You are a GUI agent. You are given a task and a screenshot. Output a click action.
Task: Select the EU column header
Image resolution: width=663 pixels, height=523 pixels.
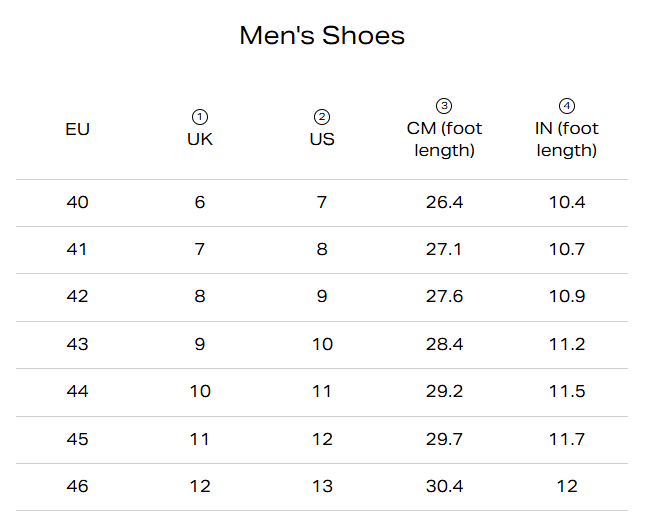point(77,129)
